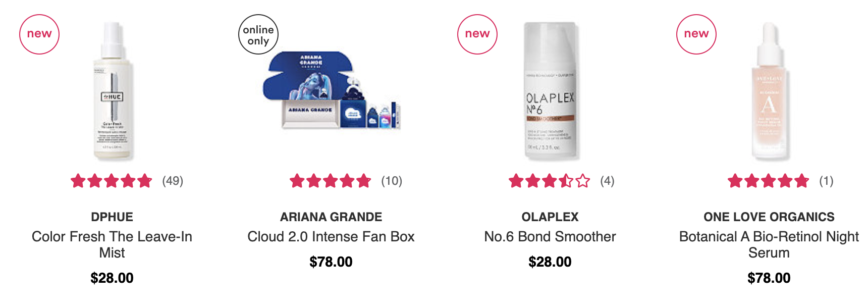
Task: Open the Ariana Grande Cloud fan box image
Action: pos(331,90)
